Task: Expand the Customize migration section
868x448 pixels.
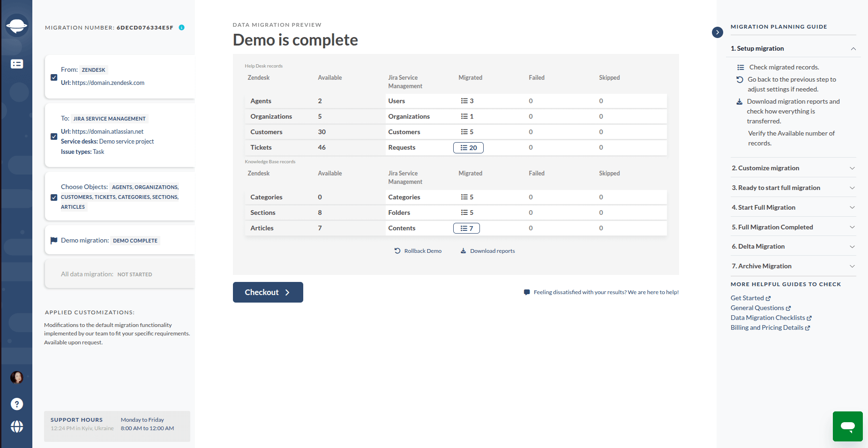Action: click(853, 168)
